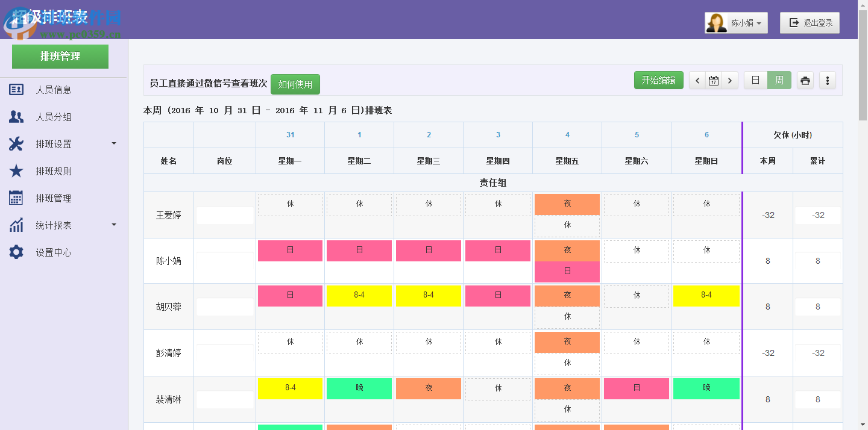Viewport: 868px width, 430px height.
Task: Toggle 王爱婷's Monday 休 rest cell
Action: click(290, 204)
